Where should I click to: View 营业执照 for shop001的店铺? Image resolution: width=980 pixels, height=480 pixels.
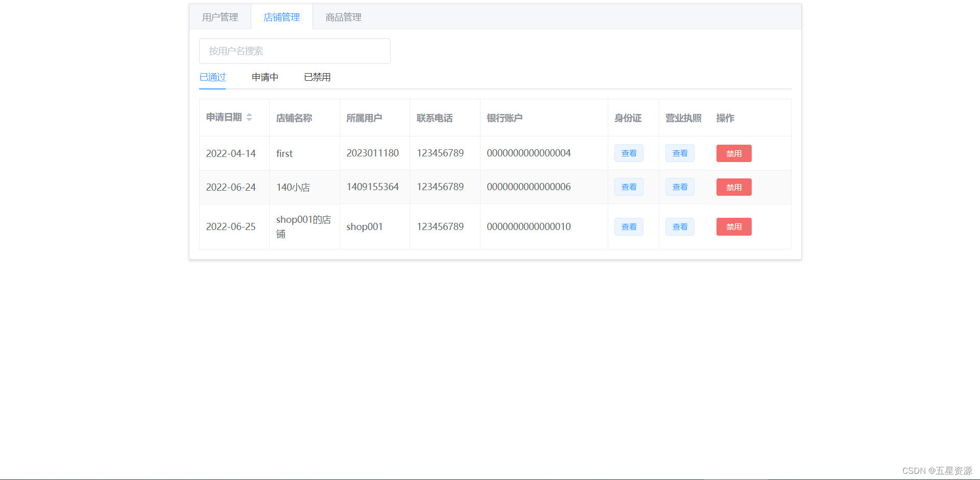pyautogui.click(x=680, y=227)
